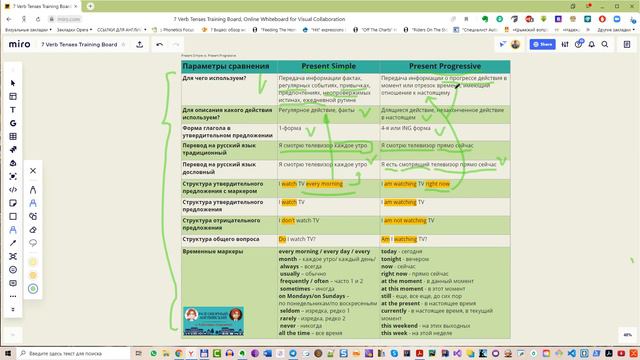
Task: Click the G icon in left toolbar
Action: 13,123
